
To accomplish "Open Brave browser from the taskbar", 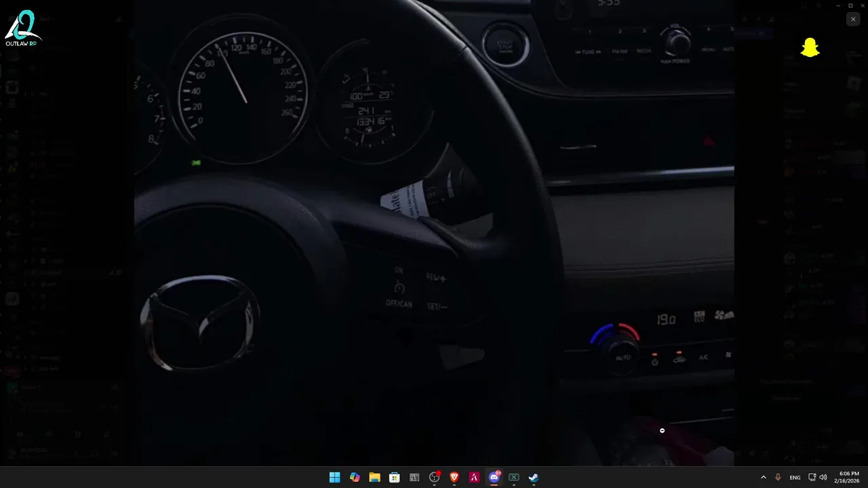I will (454, 477).
